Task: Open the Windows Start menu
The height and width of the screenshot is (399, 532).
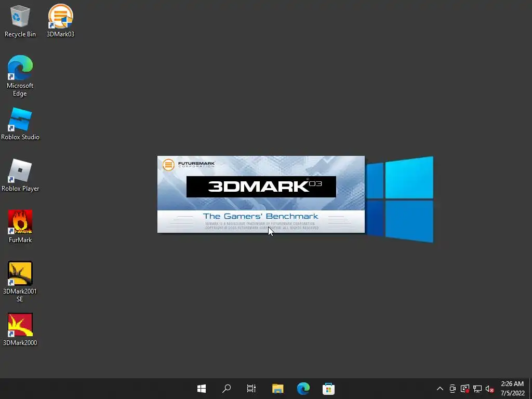Action: pos(202,389)
